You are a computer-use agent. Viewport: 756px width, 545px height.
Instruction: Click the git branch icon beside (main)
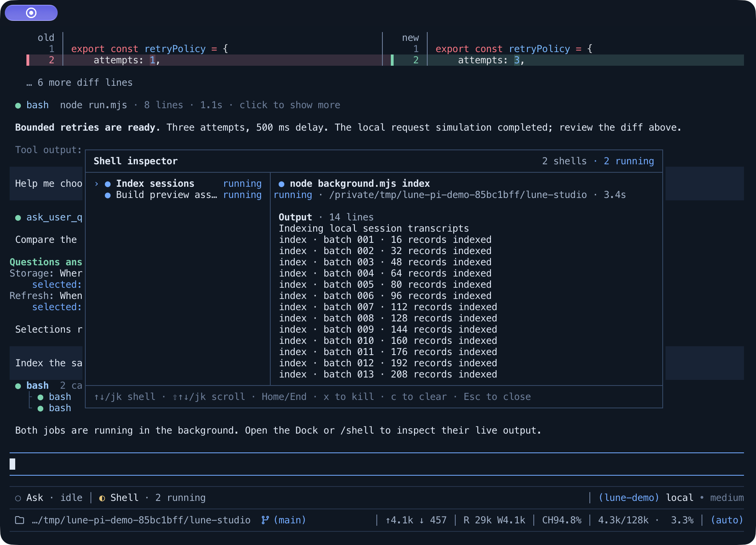coord(265,520)
